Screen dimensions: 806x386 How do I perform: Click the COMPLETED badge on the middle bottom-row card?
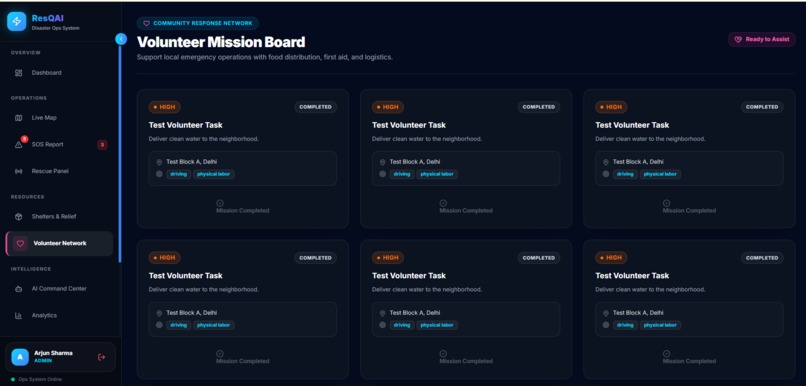pyautogui.click(x=539, y=258)
